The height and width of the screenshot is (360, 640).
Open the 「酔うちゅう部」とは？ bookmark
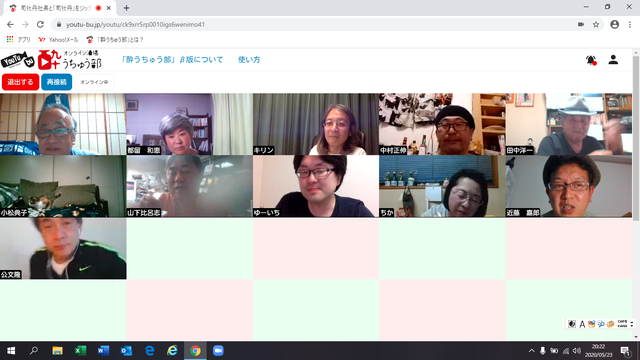(x=115, y=40)
